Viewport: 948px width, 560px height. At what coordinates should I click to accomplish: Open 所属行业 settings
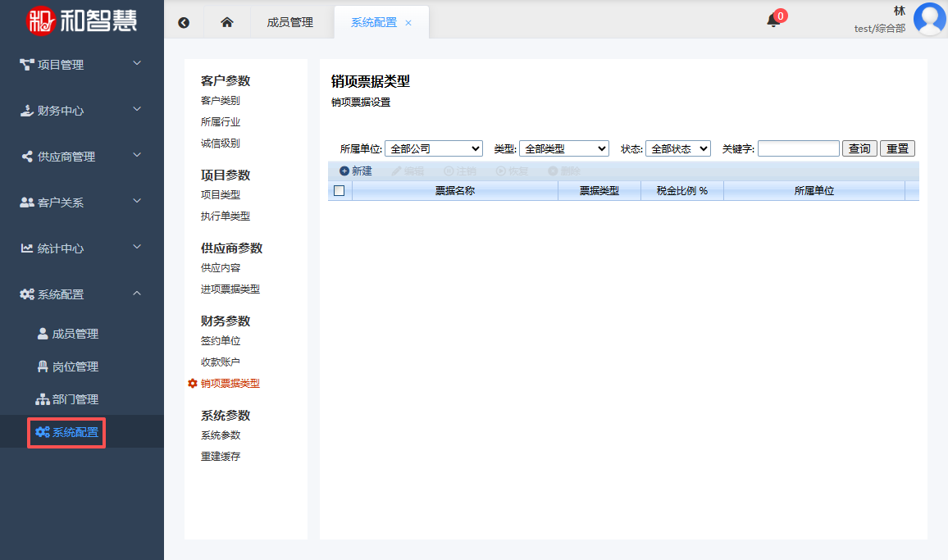[220, 121]
